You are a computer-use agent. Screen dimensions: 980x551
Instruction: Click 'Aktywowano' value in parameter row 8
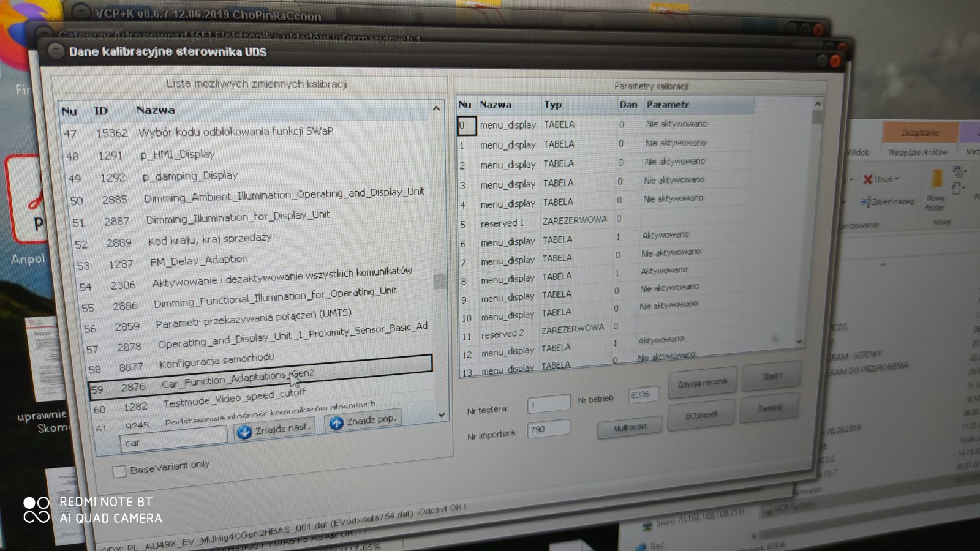click(664, 270)
